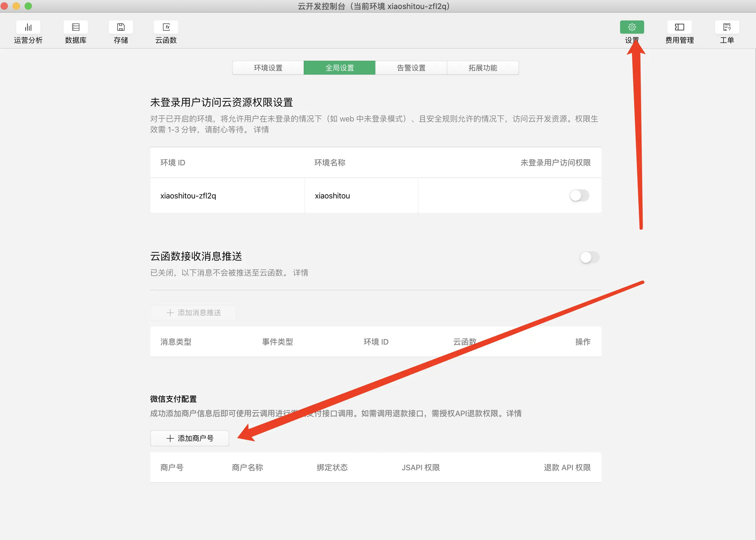
Task: Open the 工单 ticket icon
Action: pyautogui.click(x=727, y=27)
